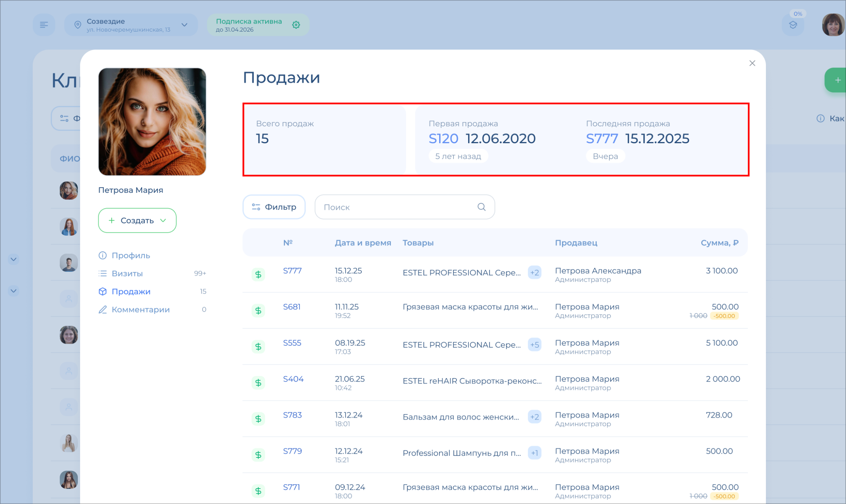Click the hamburger menu icon in top bar
846x504 pixels.
click(44, 25)
